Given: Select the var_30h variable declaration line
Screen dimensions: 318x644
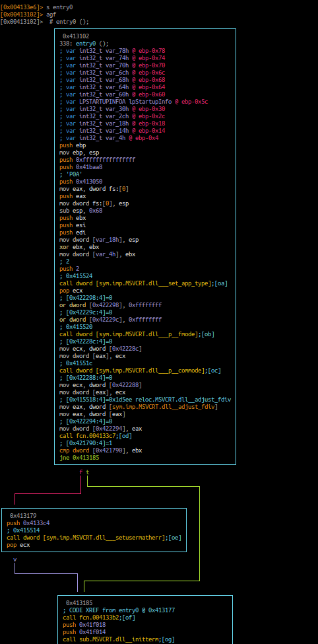Looking at the screenshot, I should click(112, 109).
